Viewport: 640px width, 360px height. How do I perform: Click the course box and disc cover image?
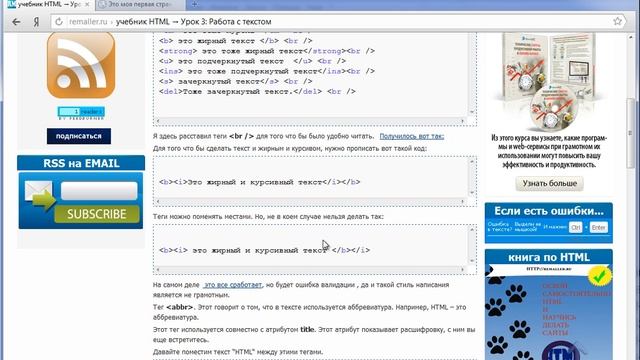(x=549, y=82)
